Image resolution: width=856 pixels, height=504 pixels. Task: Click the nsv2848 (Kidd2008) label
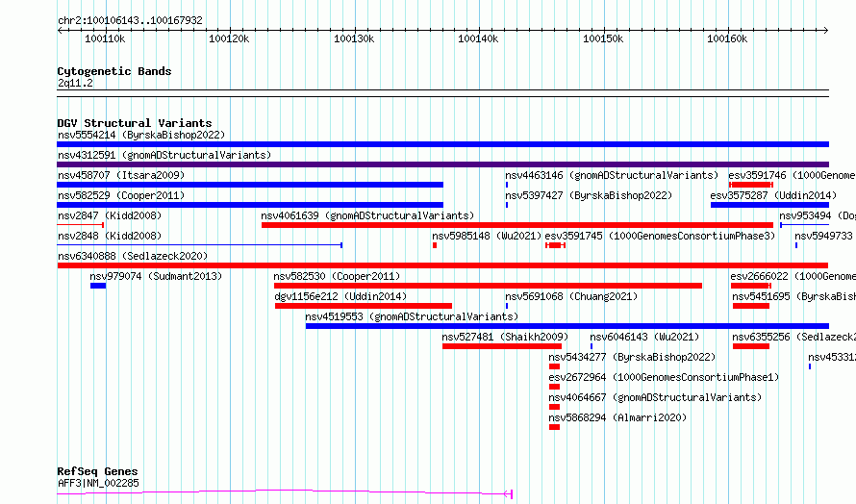click(110, 236)
